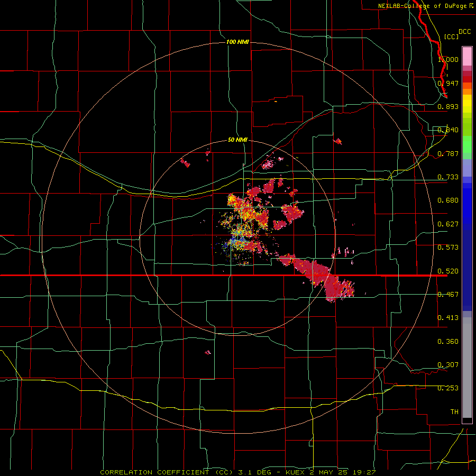Click the large crimson echo crossing the thick red state line
This screenshot has width=476, height=476.
click(x=317, y=278)
